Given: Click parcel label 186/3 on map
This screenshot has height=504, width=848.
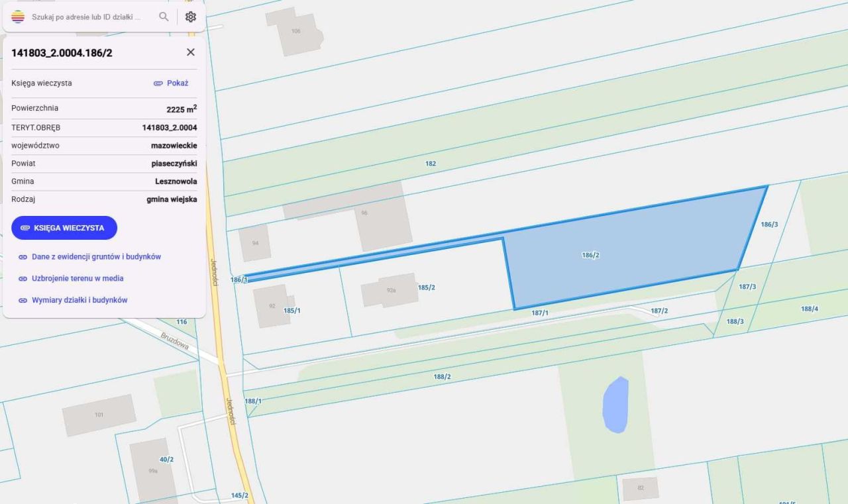Looking at the screenshot, I should tap(769, 225).
